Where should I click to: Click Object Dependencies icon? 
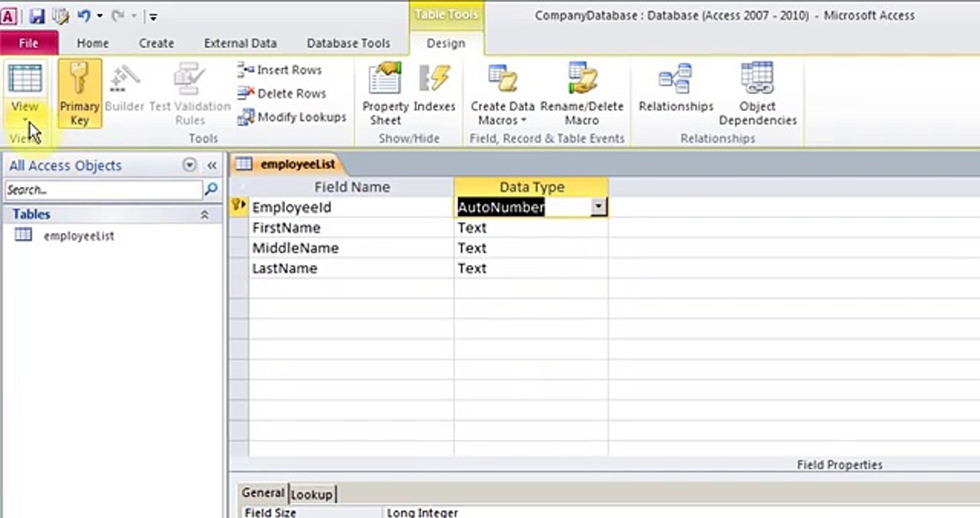click(x=757, y=78)
